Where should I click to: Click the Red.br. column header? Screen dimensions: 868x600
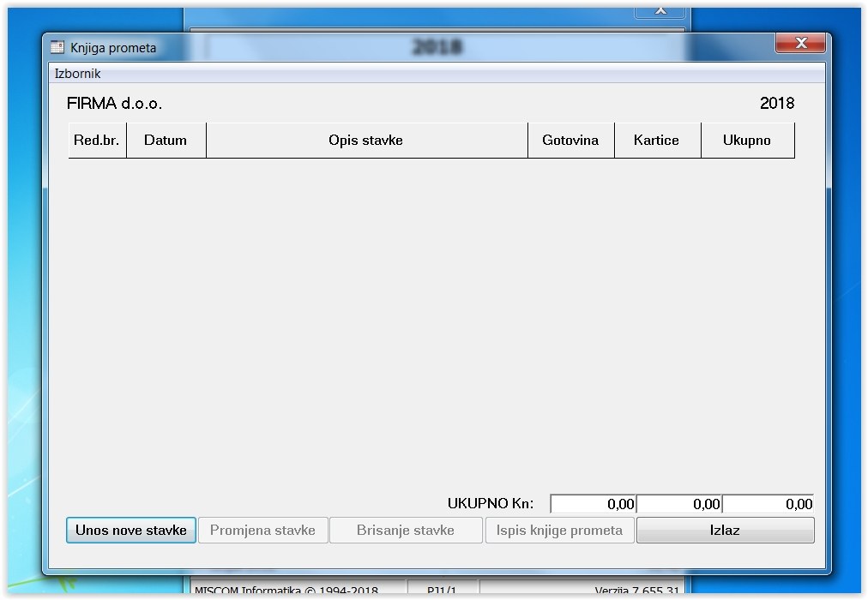97,141
